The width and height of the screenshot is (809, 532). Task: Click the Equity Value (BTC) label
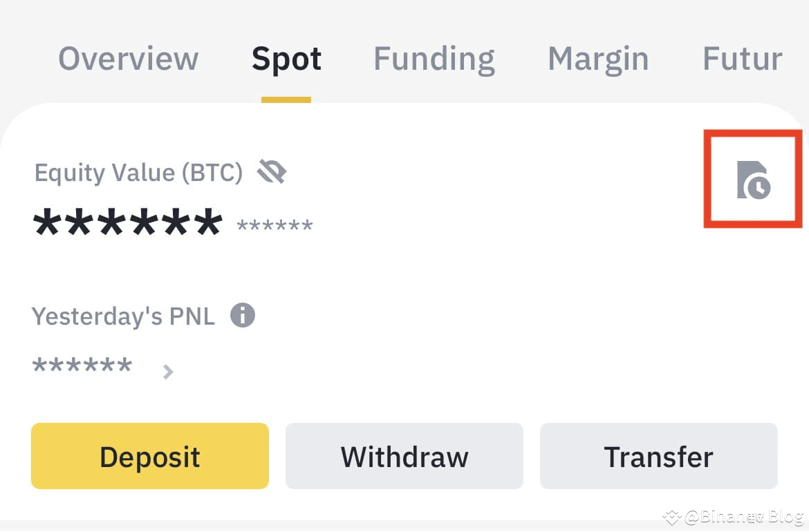138,173
